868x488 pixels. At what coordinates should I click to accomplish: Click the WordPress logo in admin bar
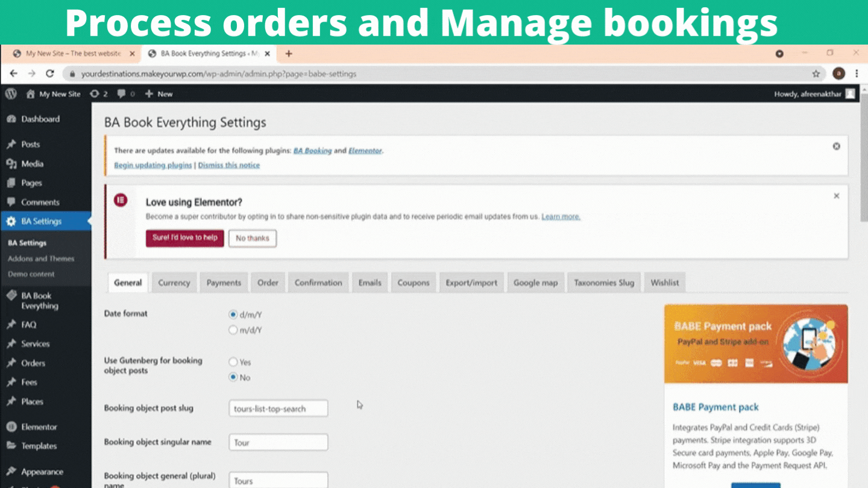click(x=11, y=94)
